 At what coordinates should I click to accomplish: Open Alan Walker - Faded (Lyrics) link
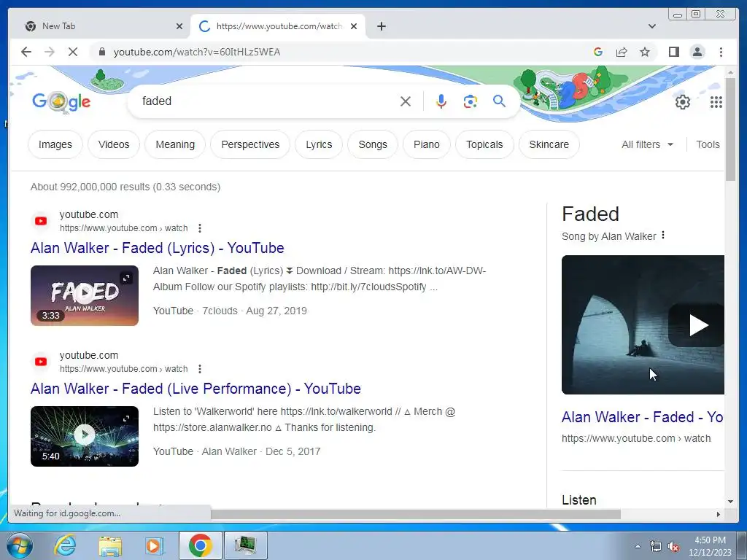click(x=158, y=248)
